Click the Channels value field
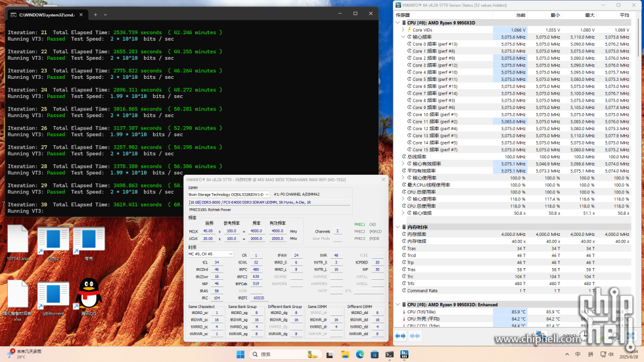644x362 pixels. point(338,231)
